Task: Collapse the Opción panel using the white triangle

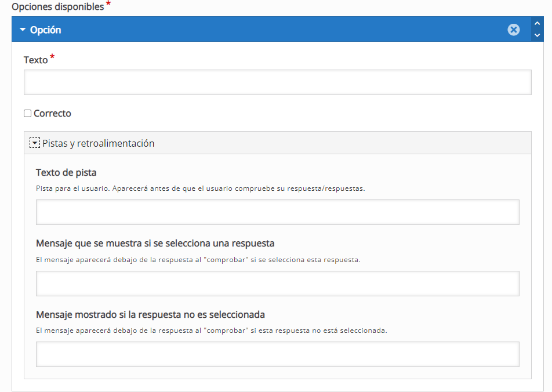Action: point(23,30)
